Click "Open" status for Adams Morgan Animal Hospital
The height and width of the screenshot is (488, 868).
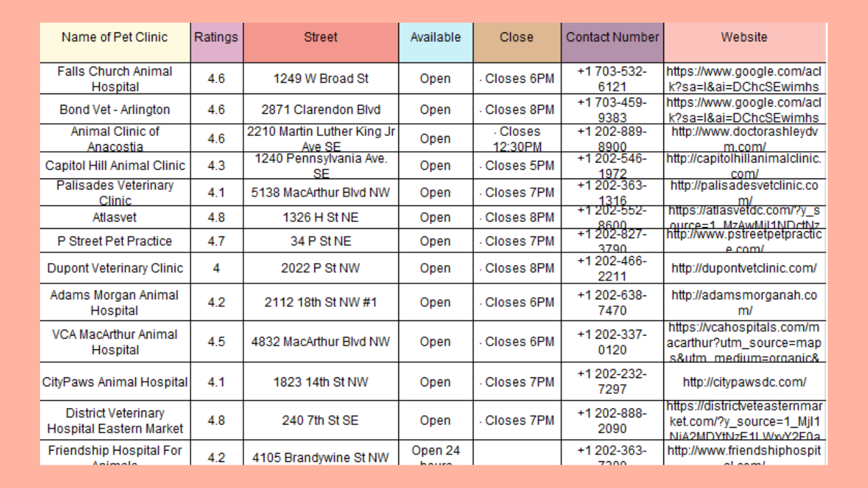[435, 302]
